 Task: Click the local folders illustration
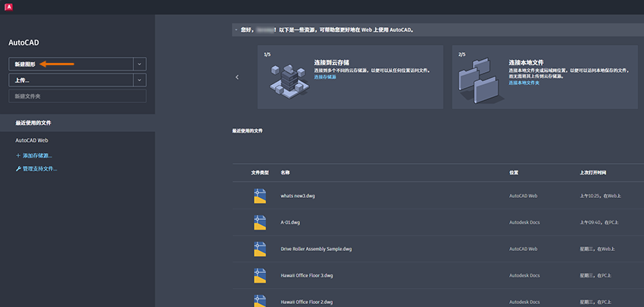(481, 80)
